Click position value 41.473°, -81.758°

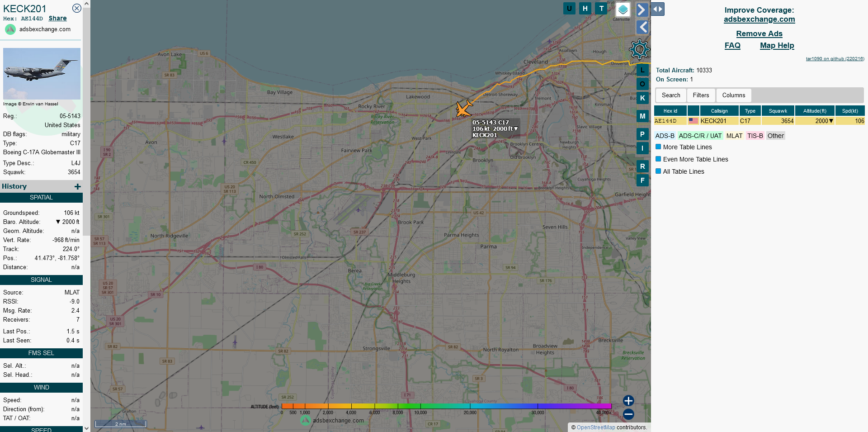click(x=57, y=258)
